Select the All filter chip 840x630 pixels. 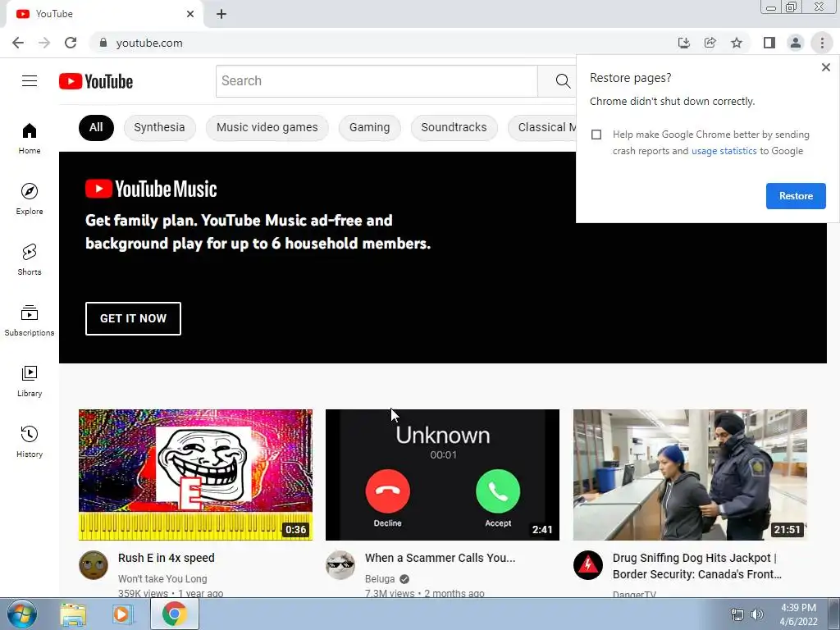[x=96, y=127]
